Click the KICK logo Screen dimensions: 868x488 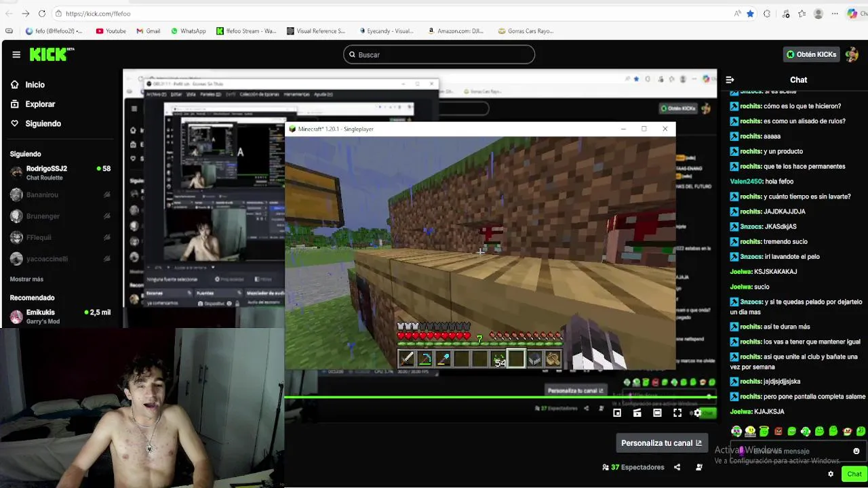click(52, 54)
